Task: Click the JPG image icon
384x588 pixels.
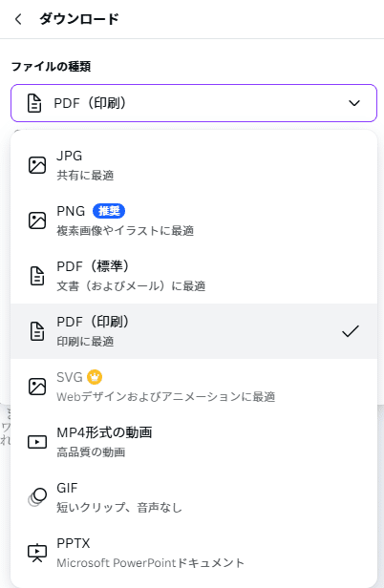Action: click(x=37, y=165)
